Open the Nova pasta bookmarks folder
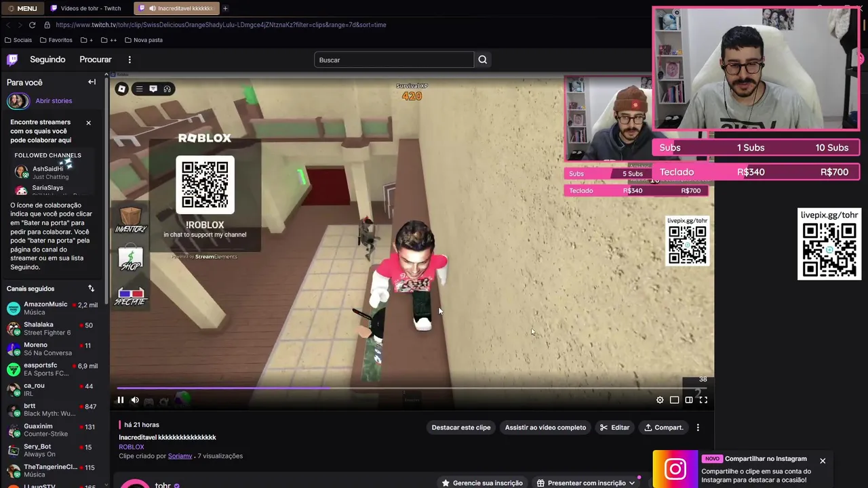Image resolution: width=868 pixels, height=488 pixels. click(x=144, y=40)
